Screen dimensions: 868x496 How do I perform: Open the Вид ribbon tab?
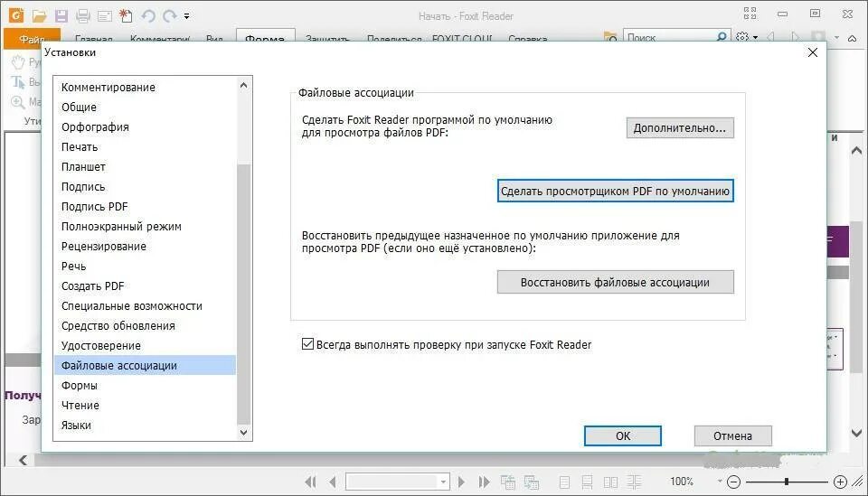(214, 39)
